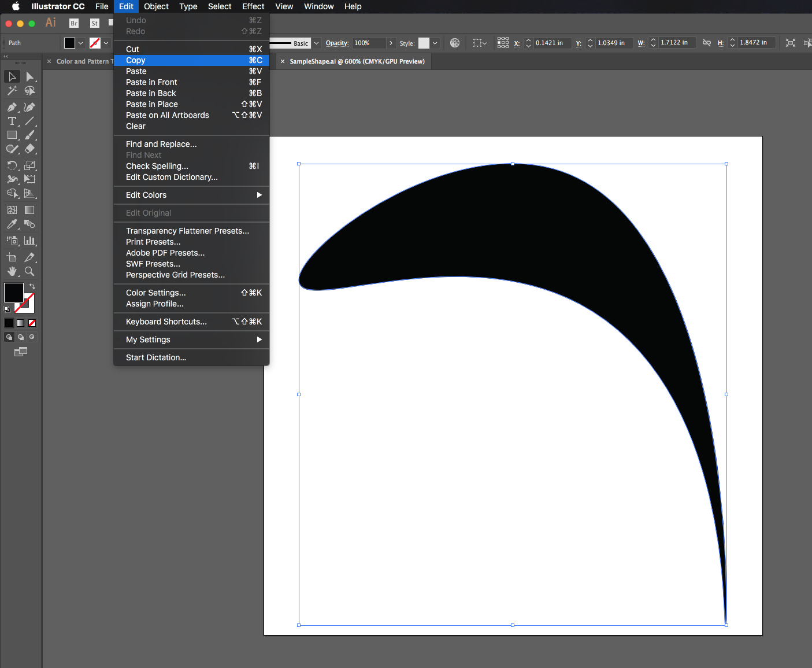
Task: Choose the Eraser tool
Action: click(29, 149)
